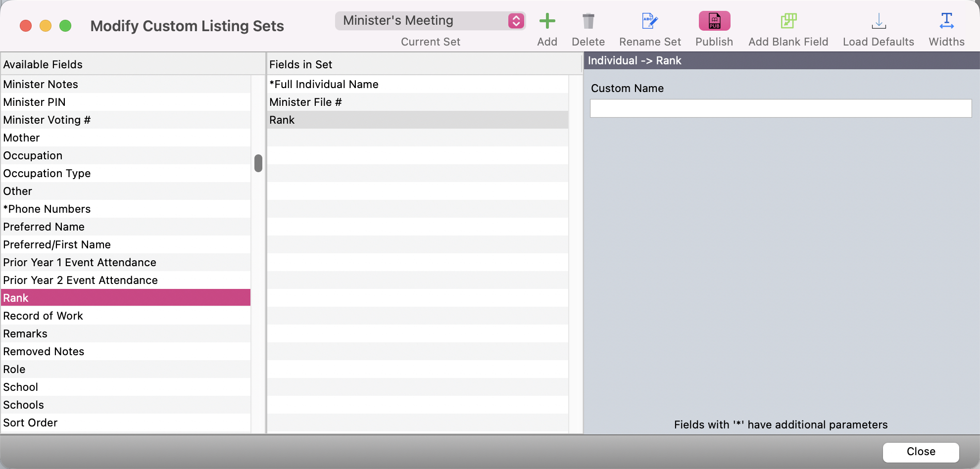This screenshot has height=469, width=980.
Task: Click the trash can Delete icon
Action: [588, 21]
